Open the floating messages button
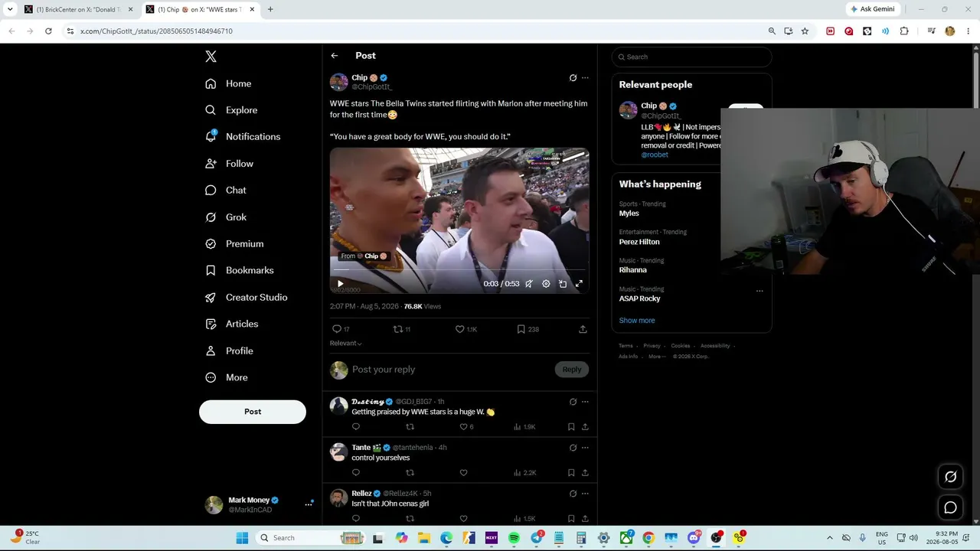Screen dimensions: 980x551 950,507
